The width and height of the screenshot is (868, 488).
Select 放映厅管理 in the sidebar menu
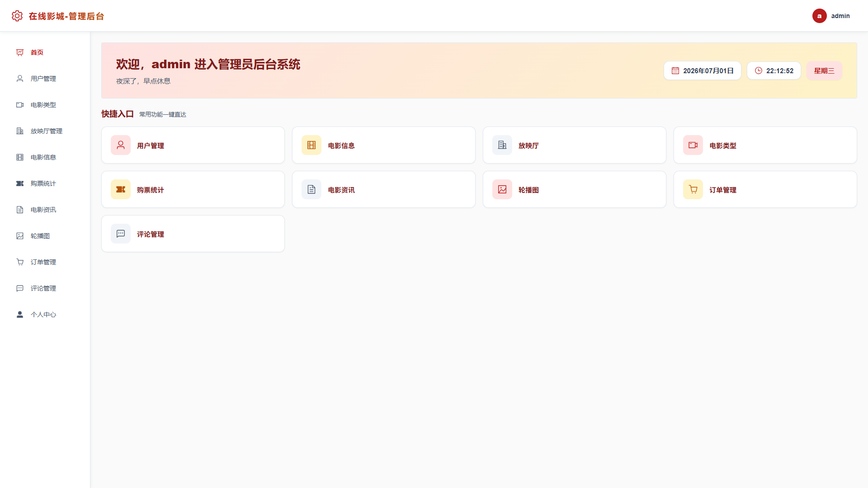[45, 131]
